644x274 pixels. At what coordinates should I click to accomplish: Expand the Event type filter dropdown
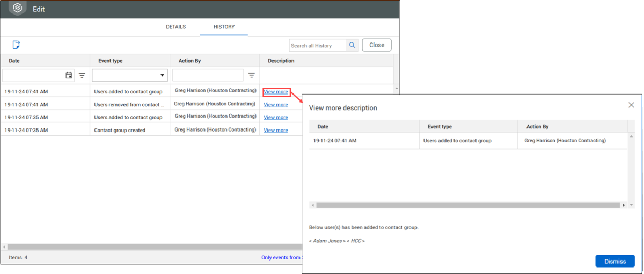point(162,75)
